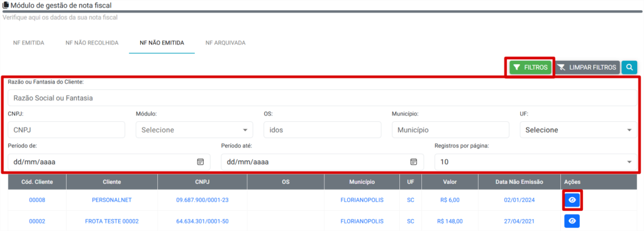
Task: Expand the Módulo dropdown
Action: (194, 130)
